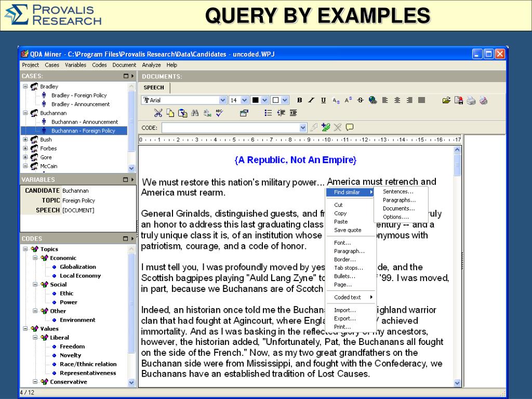532x399 pixels.
Task: Select Save quote in context menu
Action: pyautogui.click(x=348, y=230)
